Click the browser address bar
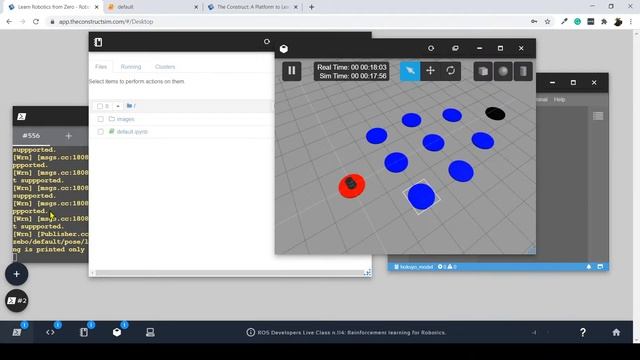This screenshot has width=640, height=360. [x=286, y=22]
